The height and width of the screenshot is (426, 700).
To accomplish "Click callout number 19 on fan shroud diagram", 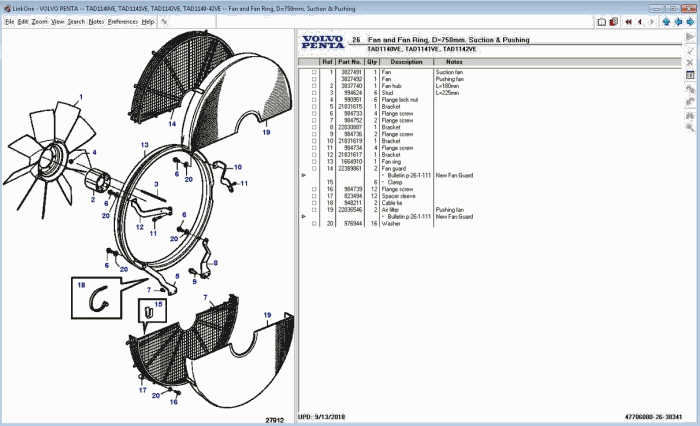I will pos(266,131).
